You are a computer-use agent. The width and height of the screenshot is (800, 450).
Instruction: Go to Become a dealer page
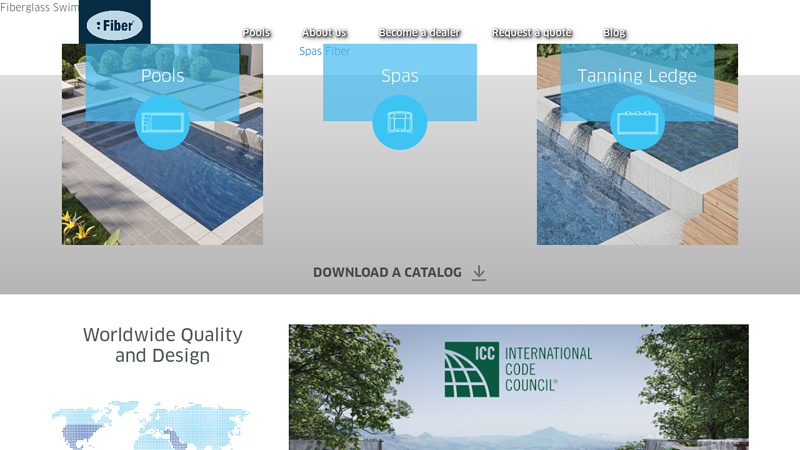click(x=419, y=33)
